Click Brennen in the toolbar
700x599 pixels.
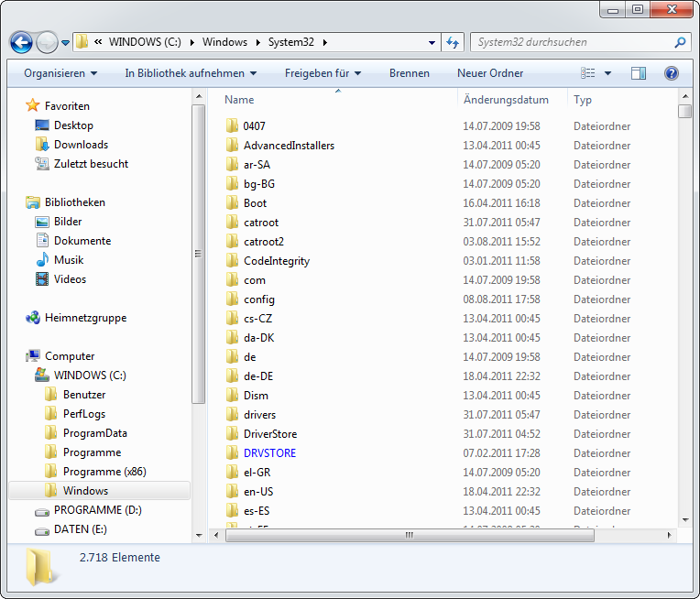(x=410, y=73)
